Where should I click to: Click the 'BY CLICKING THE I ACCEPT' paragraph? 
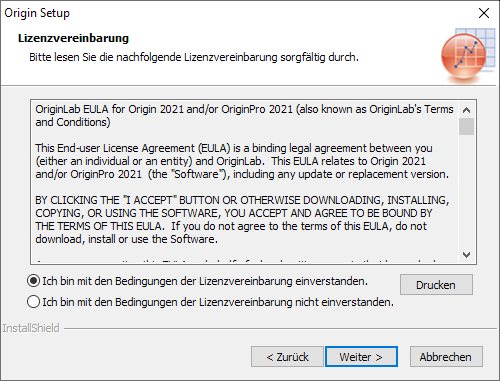(x=242, y=220)
